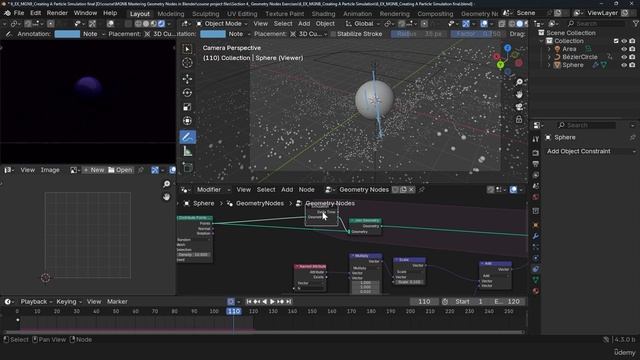This screenshot has width=640, height=360.
Task: Open the Global transform orientation dropdown
Action: point(363,24)
